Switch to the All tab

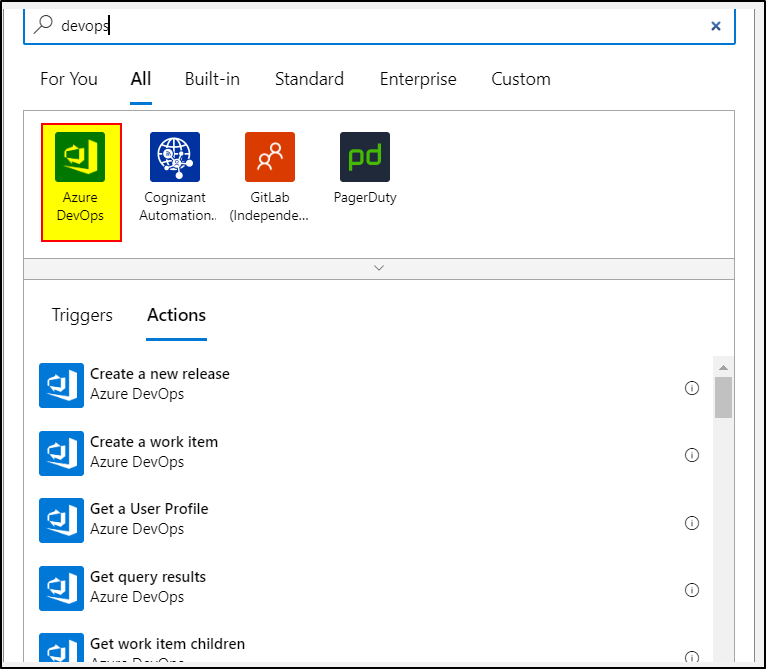141,79
